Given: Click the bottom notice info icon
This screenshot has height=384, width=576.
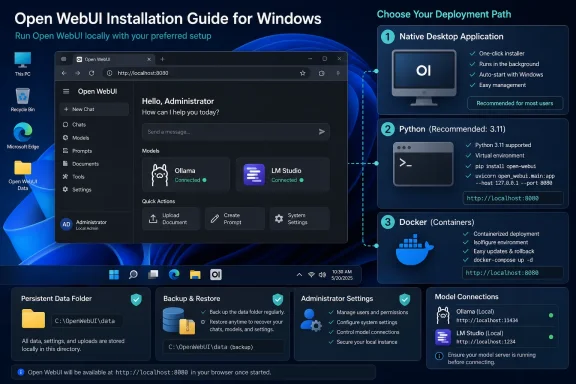Looking at the screenshot, I should (x=21, y=372).
